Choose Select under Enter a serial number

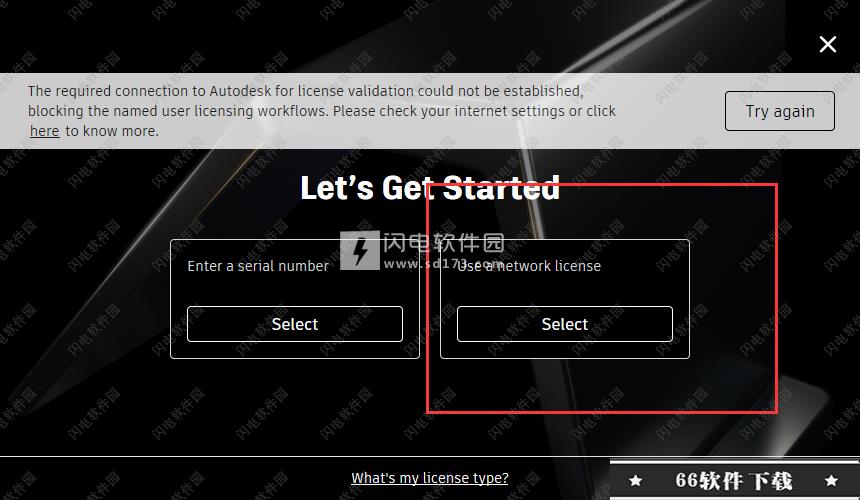[295, 324]
